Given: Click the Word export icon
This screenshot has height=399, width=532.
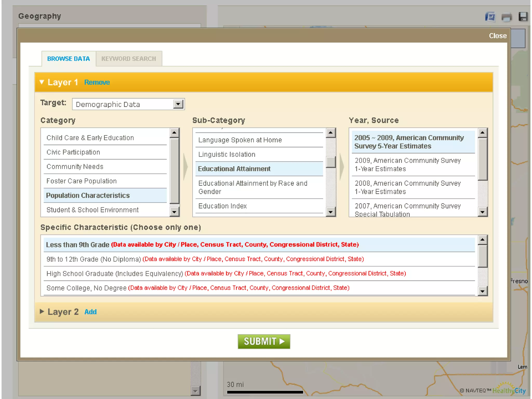Looking at the screenshot, I should coord(490,17).
